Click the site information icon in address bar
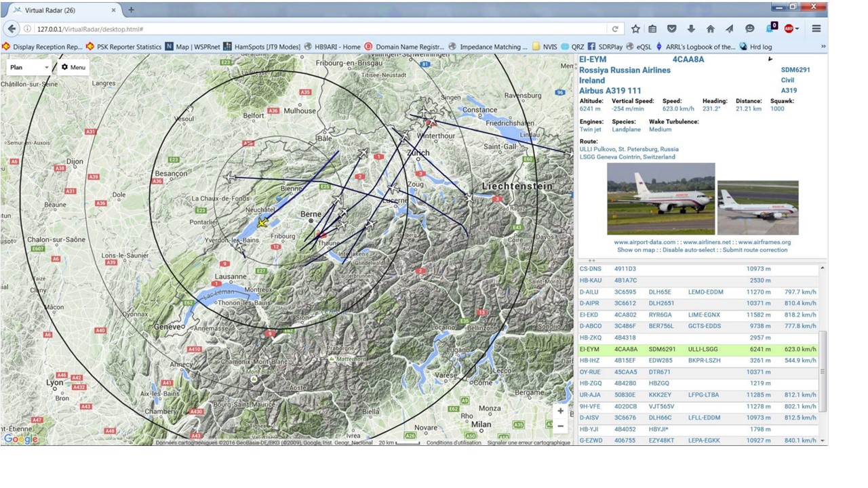The image size is (868, 488). point(28,29)
